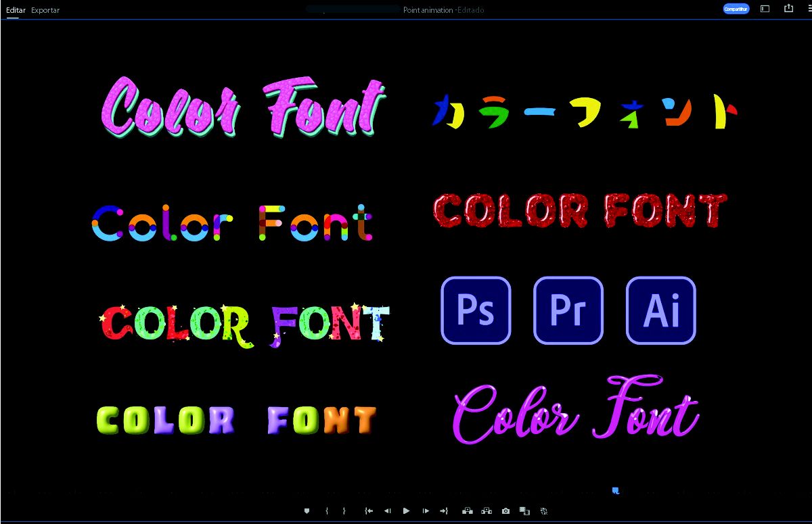Select the 3D balloon COLOR FONT text

click(237, 420)
